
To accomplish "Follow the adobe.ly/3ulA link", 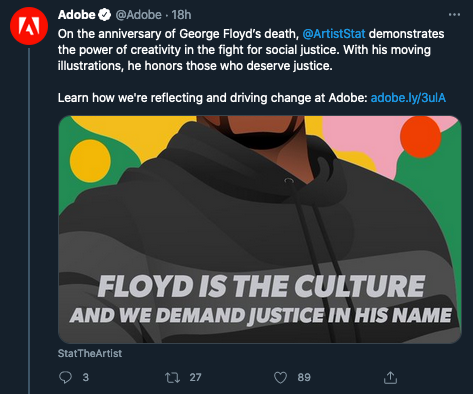I will point(408,98).
